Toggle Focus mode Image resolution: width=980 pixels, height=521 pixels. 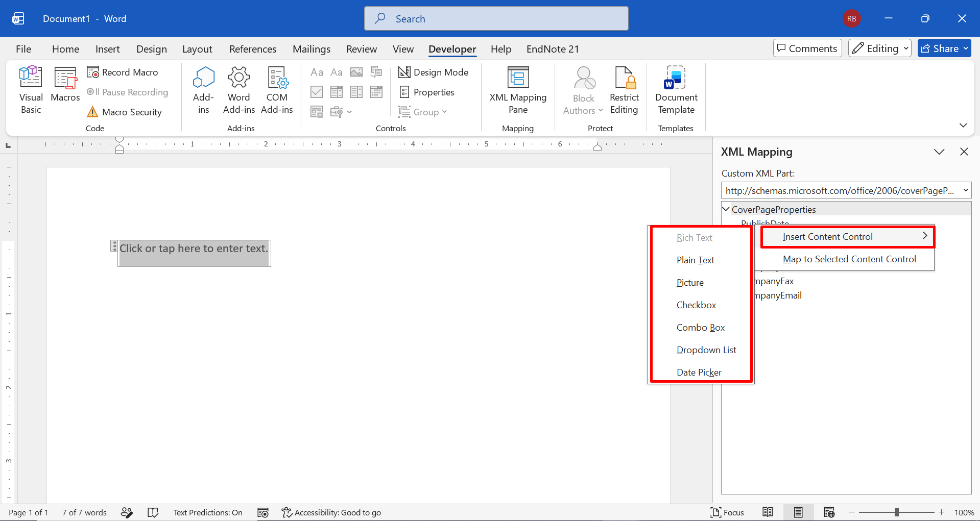click(x=727, y=512)
